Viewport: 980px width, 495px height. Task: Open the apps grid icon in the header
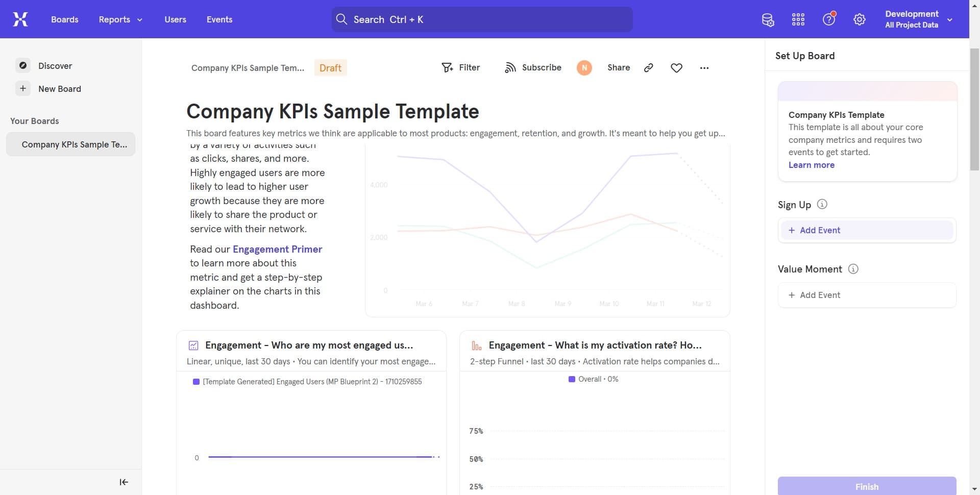click(x=798, y=19)
